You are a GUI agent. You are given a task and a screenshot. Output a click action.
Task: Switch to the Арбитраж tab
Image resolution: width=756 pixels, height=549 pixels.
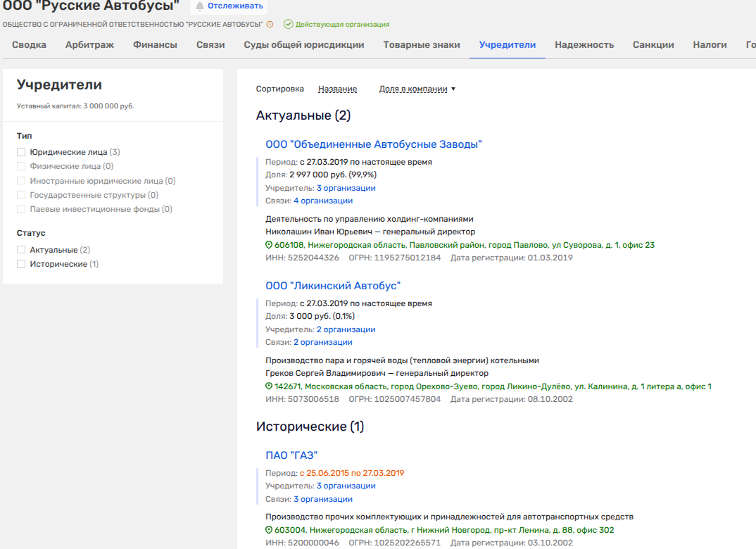click(x=89, y=45)
